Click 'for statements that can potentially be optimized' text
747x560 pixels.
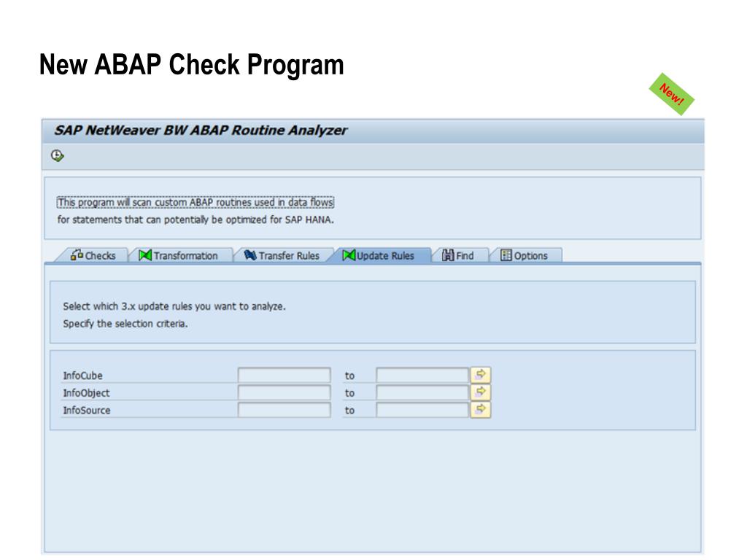(x=196, y=219)
